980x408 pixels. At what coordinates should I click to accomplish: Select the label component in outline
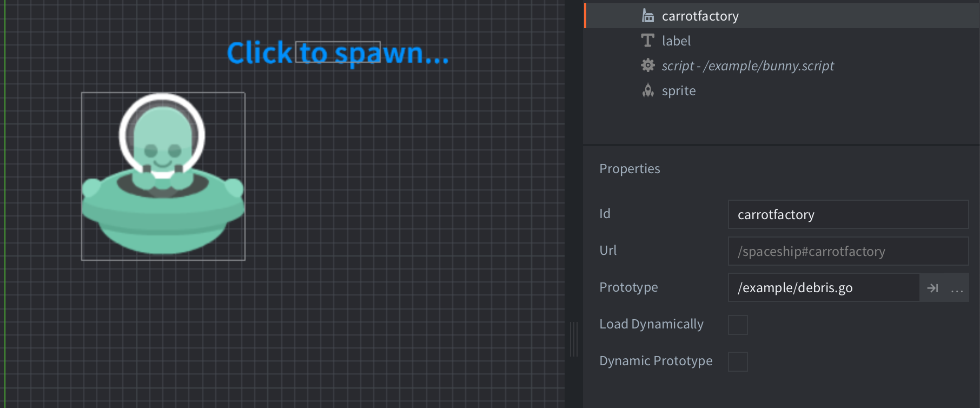tap(783, 41)
